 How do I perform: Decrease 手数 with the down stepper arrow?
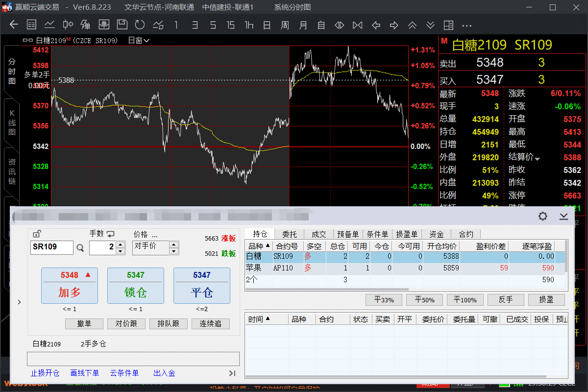(121, 251)
